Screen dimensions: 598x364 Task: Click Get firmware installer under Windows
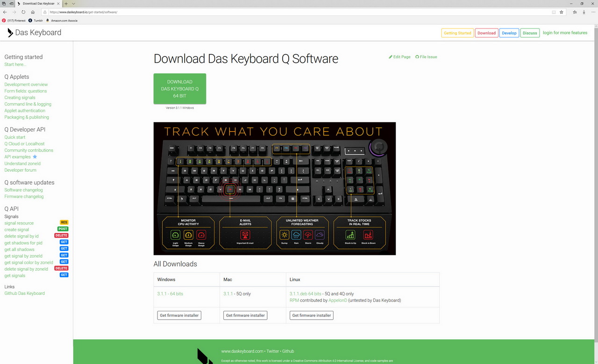tap(179, 315)
